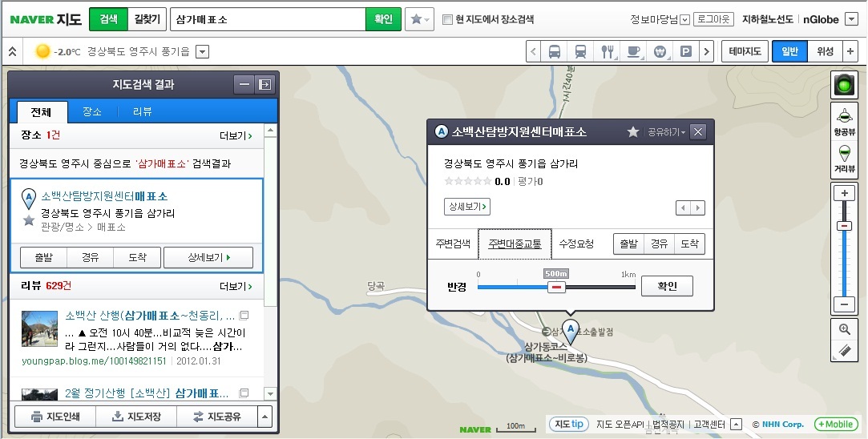Toggle the traffic light icon
Screen dimensions: 868x439
coord(844,85)
